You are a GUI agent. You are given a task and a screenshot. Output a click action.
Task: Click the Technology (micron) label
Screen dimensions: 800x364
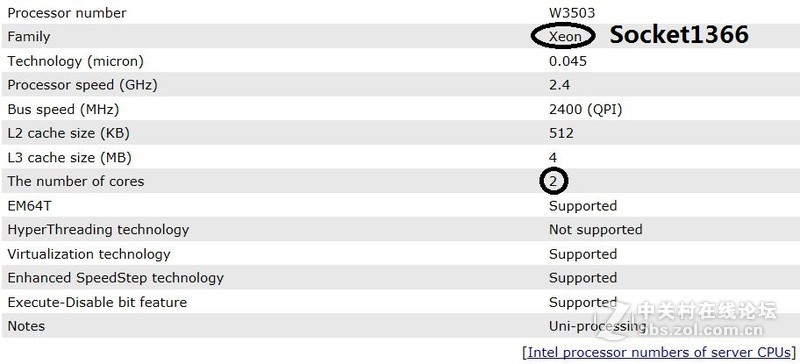point(76,61)
